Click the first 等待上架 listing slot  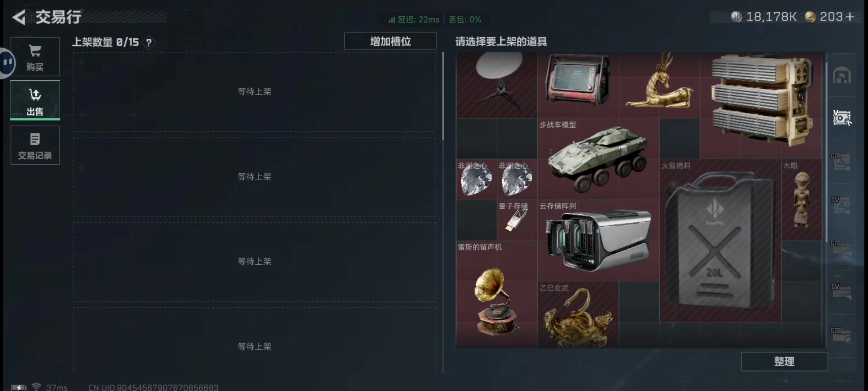(254, 92)
